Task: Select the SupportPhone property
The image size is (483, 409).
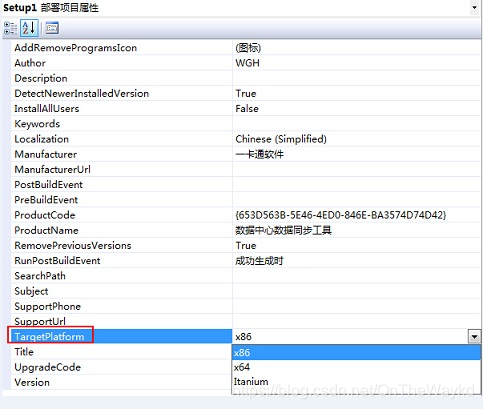Action: (47, 306)
